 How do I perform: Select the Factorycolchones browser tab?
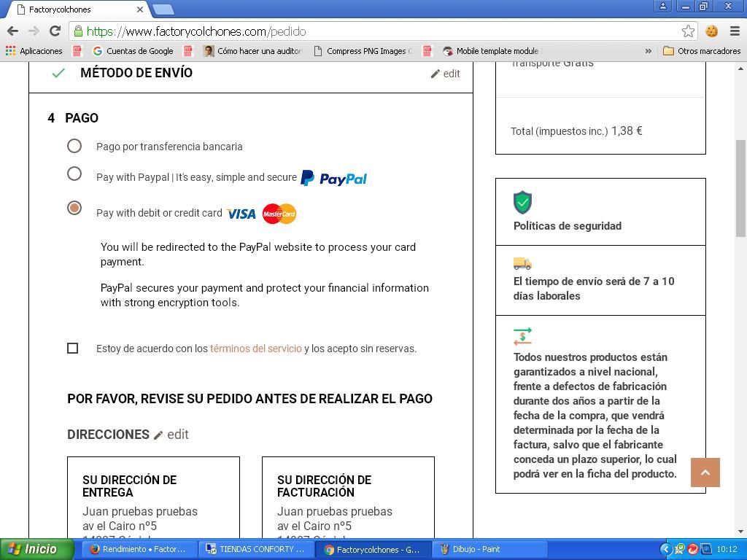pos(79,9)
